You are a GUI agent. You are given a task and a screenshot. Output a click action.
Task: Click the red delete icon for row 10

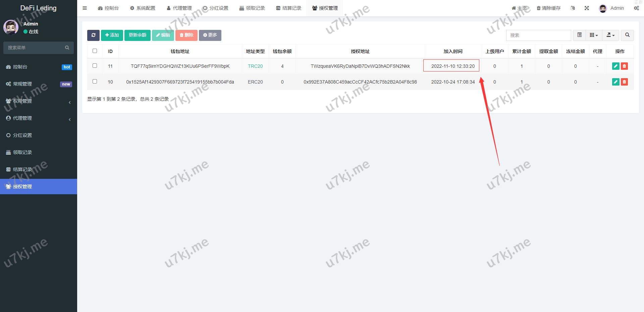pos(624,82)
